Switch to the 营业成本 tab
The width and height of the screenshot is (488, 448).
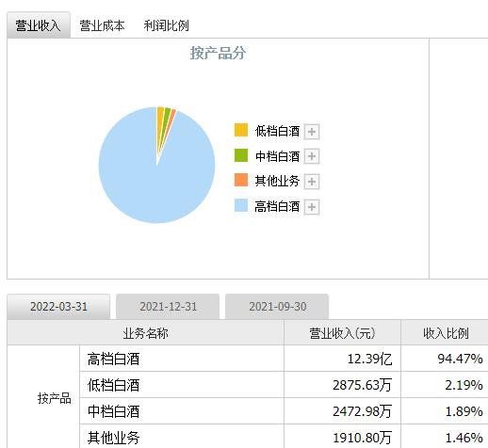pyautogui.click(x=102, y=25)
